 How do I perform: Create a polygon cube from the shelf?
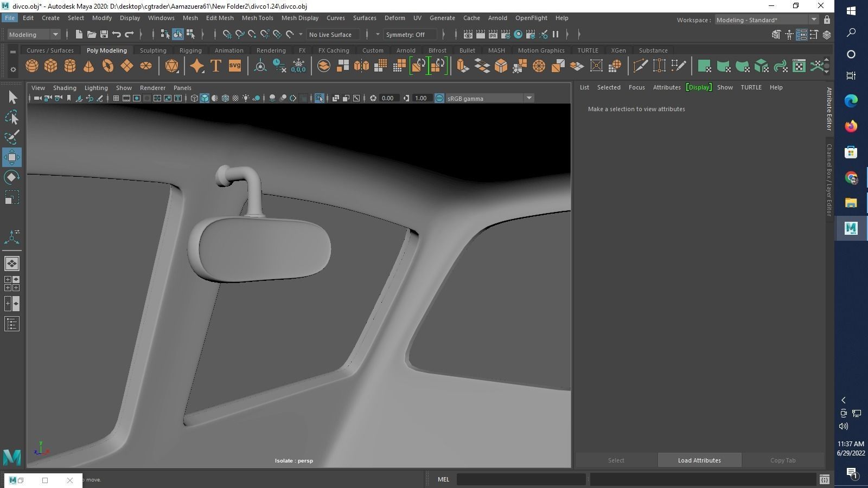pyautogui.click(x=51, y=66)
